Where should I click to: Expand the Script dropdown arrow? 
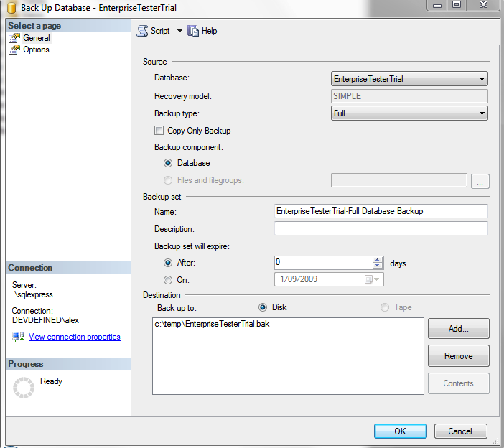(179, 31)
